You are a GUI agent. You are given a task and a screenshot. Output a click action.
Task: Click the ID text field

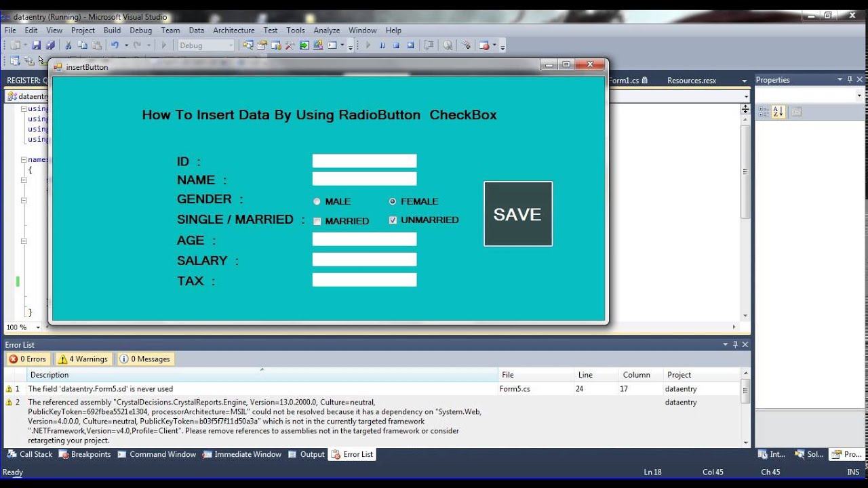pyautogui.click(x=364, y=161)
